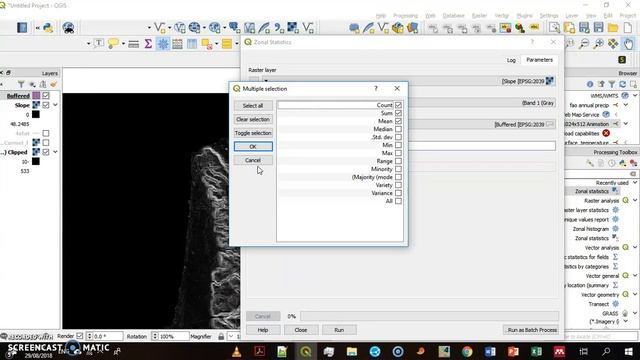Click the Processing Toolbox search field
The height and width of the screenshot is (360, 640).
click(x=601, y=174)
